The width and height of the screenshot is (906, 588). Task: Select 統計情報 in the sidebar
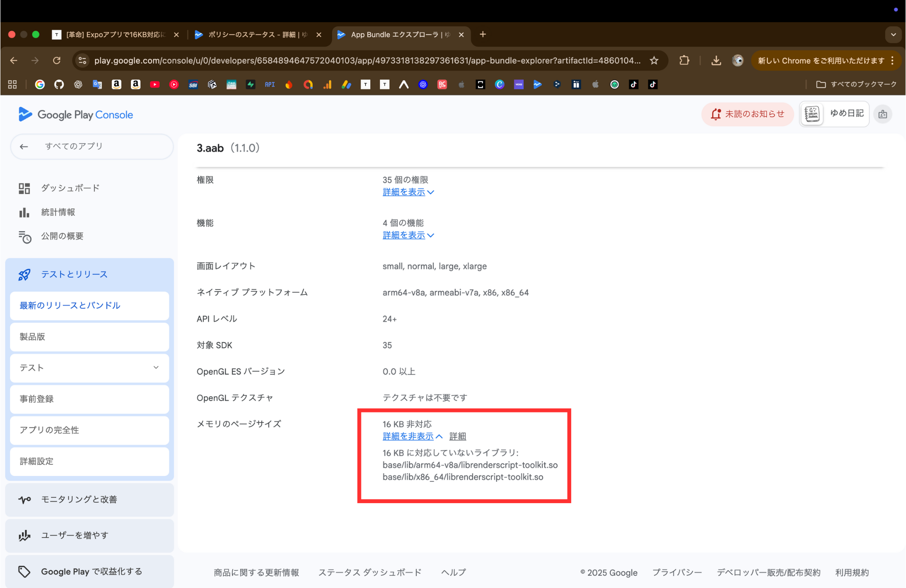(x=58, y=212)
